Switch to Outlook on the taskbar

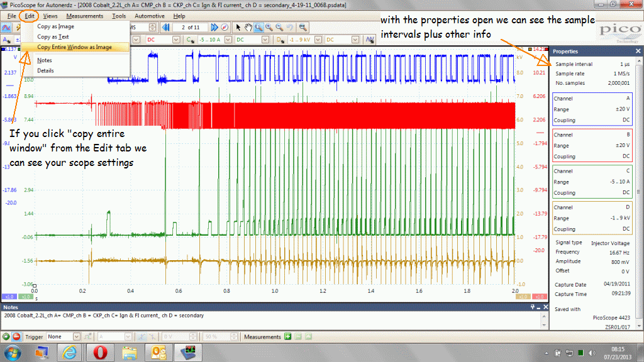(158, 353)
